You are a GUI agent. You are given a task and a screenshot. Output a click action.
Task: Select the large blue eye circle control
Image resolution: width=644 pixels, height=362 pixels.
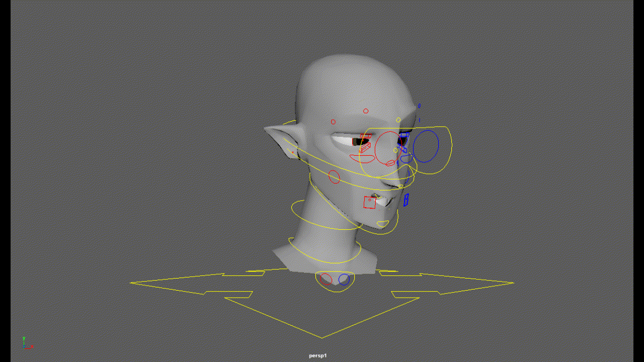click(426, 146)
